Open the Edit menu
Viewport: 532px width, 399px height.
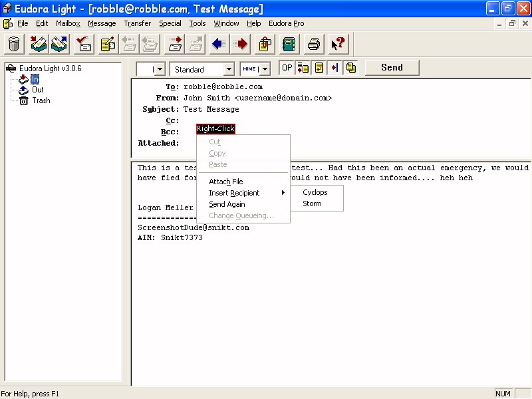coord(42,23)
